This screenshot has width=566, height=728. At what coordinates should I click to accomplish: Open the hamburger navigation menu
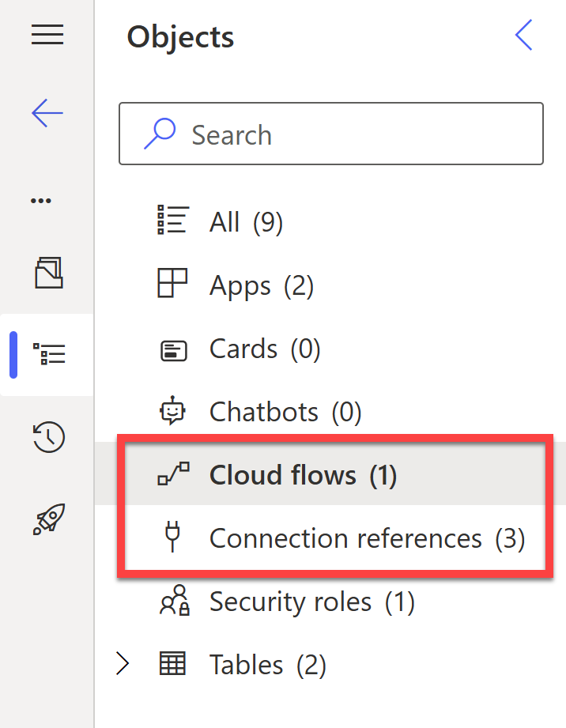[x=47, y=35]
